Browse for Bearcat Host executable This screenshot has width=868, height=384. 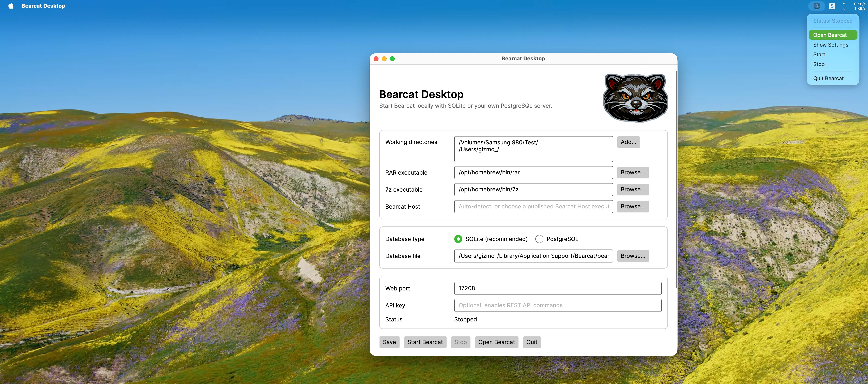coord(633,207)
